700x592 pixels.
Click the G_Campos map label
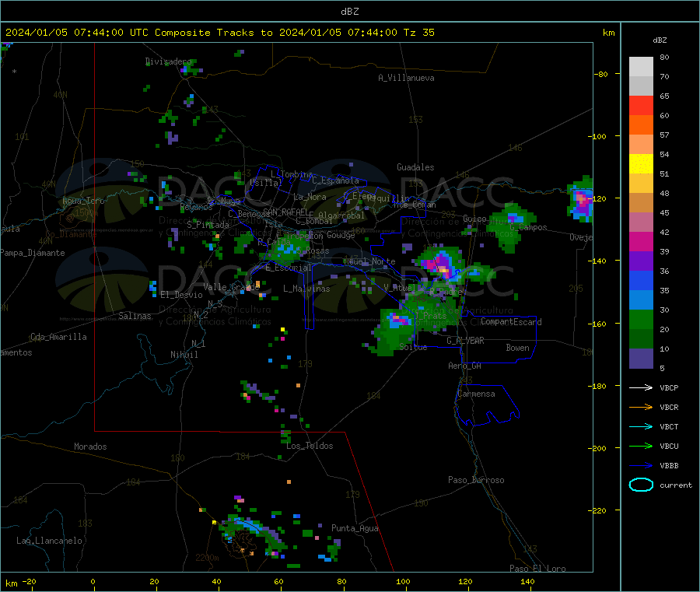click(x=528, y=227)
